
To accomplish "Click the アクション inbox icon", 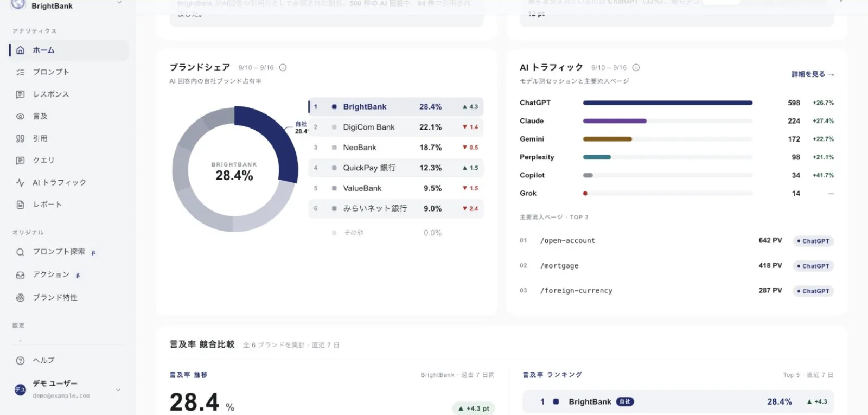I will click(20, 275).
